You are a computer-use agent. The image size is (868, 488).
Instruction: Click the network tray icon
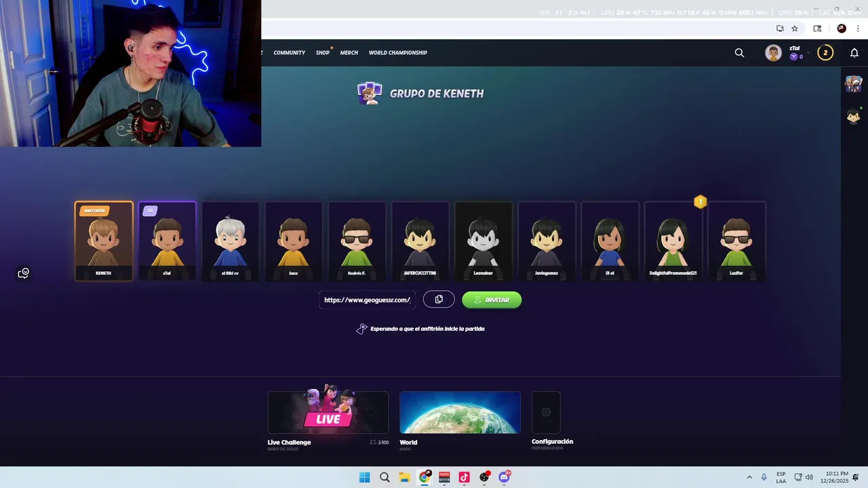[798, 477]
